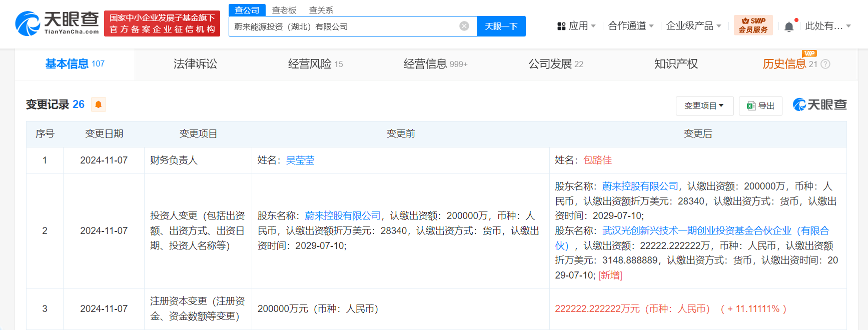Switch to the 查关系 search tab

point(321,10)
